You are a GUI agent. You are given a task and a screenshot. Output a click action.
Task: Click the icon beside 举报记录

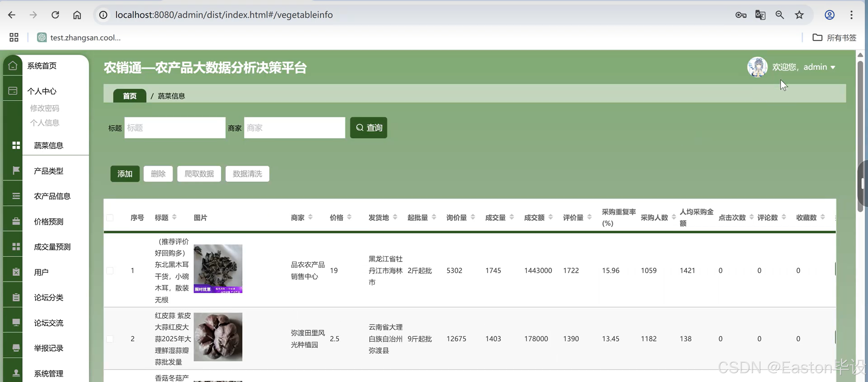point(16,348)
